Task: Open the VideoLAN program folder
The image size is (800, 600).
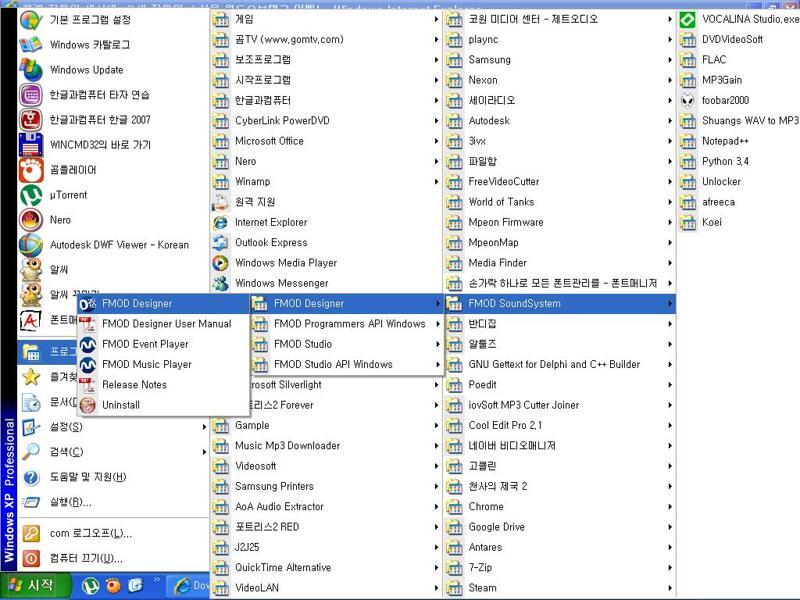Action: [326, 588]
